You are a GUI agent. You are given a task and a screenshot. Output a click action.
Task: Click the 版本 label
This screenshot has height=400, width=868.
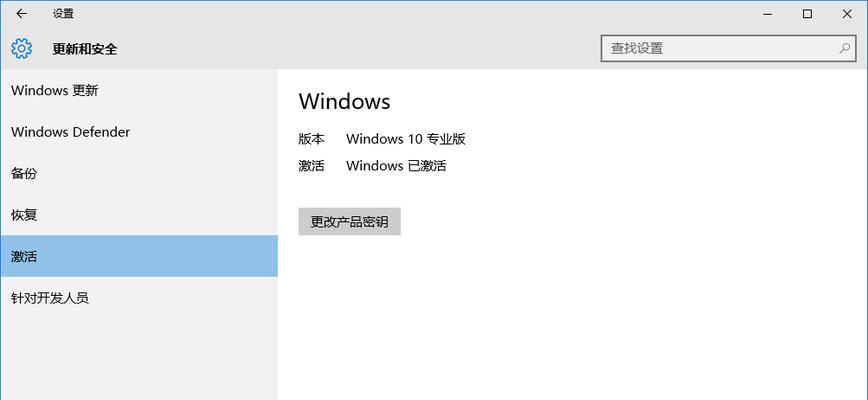(x=311, y=139)
